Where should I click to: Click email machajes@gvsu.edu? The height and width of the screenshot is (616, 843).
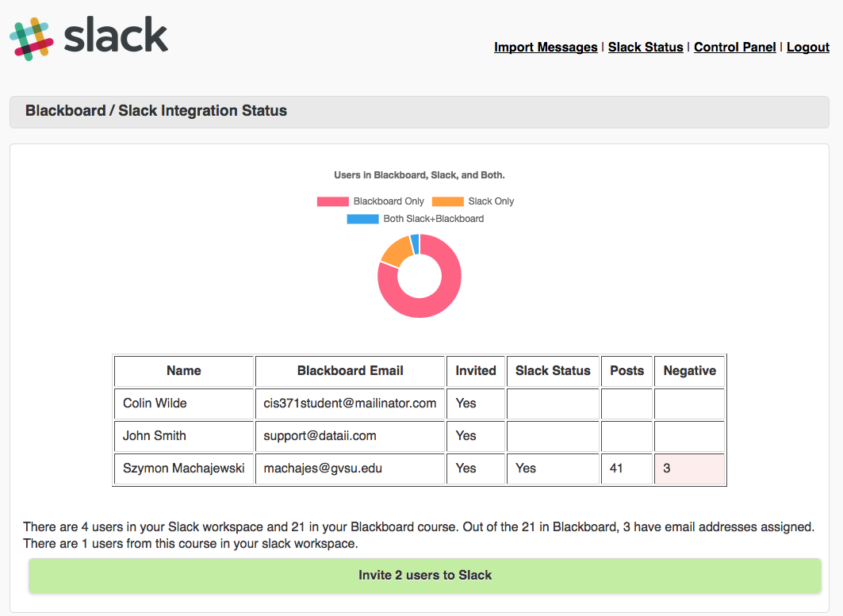323,469
